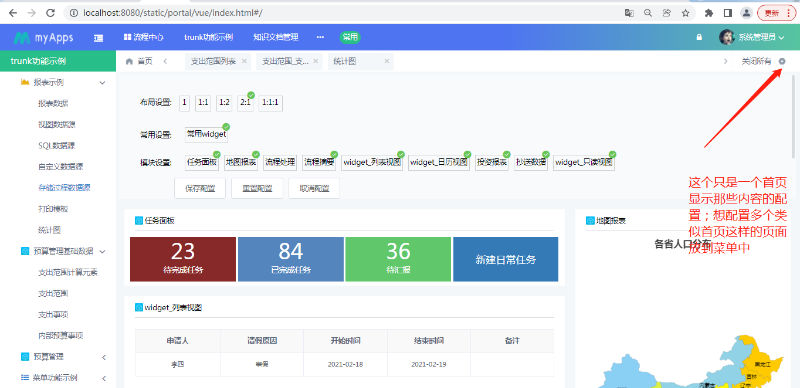Viewport: 800px width, 388px height.
Task: Open the red 23 待完成任务 tile
Action: [183, 259]
